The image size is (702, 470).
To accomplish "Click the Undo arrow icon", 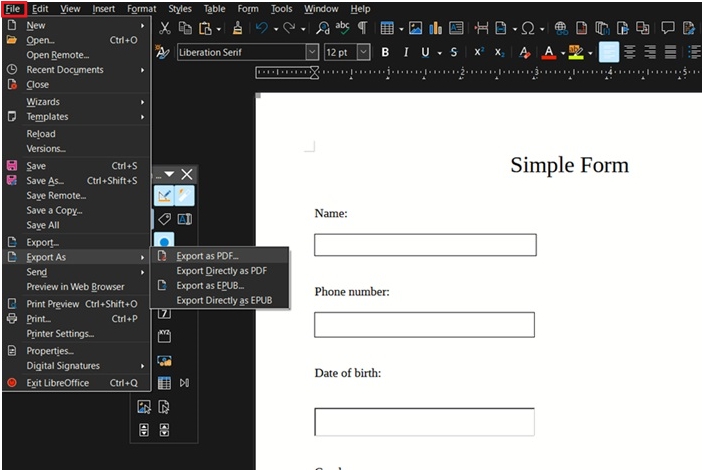I will click(x=261, y=28).
